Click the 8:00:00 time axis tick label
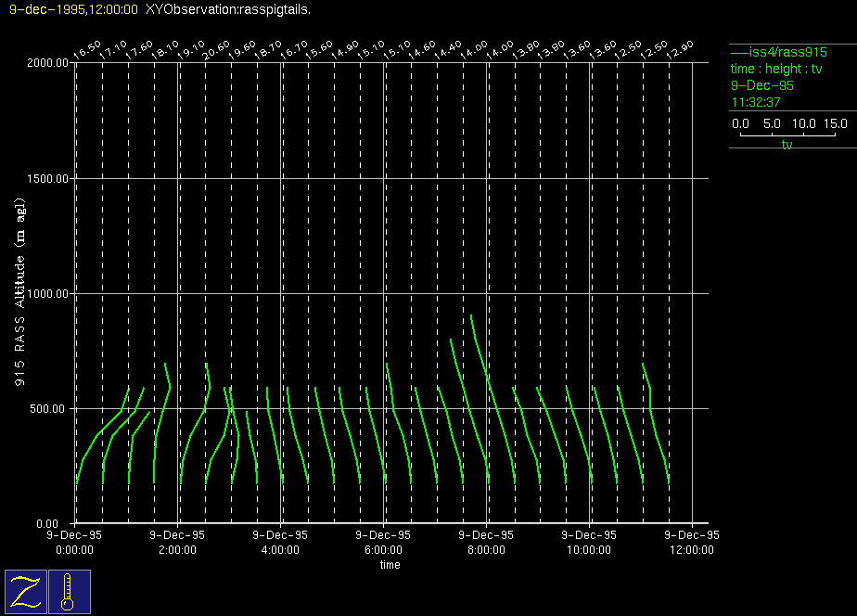This screenshot has height=616, width=857. pos(487,549)
